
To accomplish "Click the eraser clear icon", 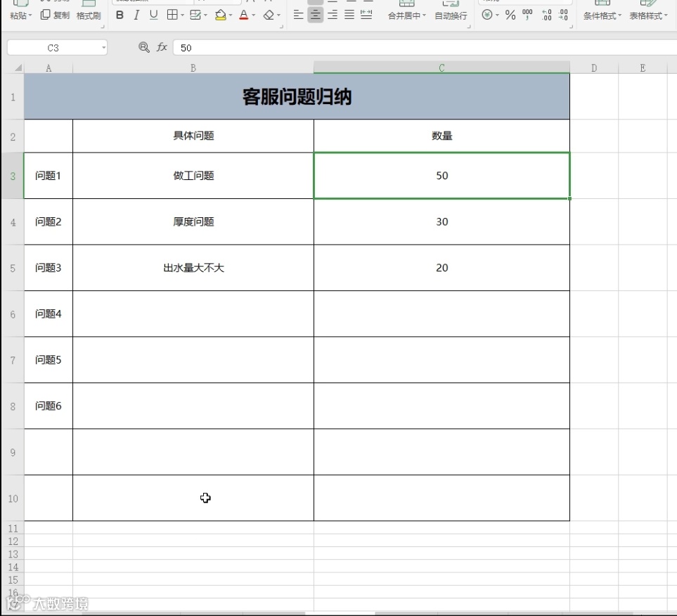I will click(x=269, y=15).
